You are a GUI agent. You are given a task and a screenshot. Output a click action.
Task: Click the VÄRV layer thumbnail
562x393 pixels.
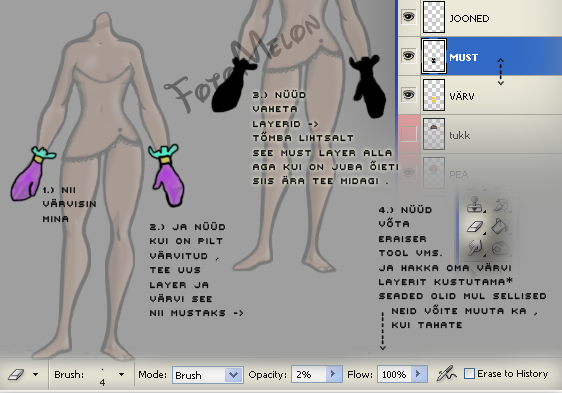click(434, 95)
